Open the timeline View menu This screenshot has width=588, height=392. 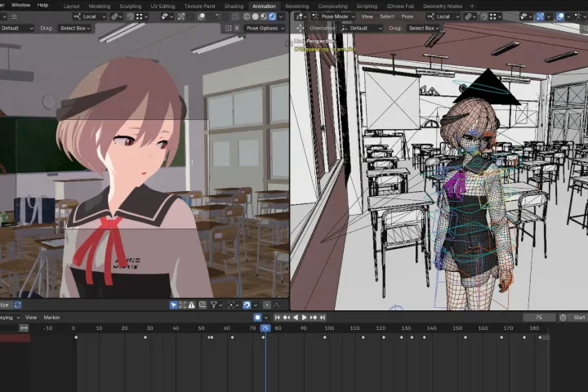click(x=31, y=318)
